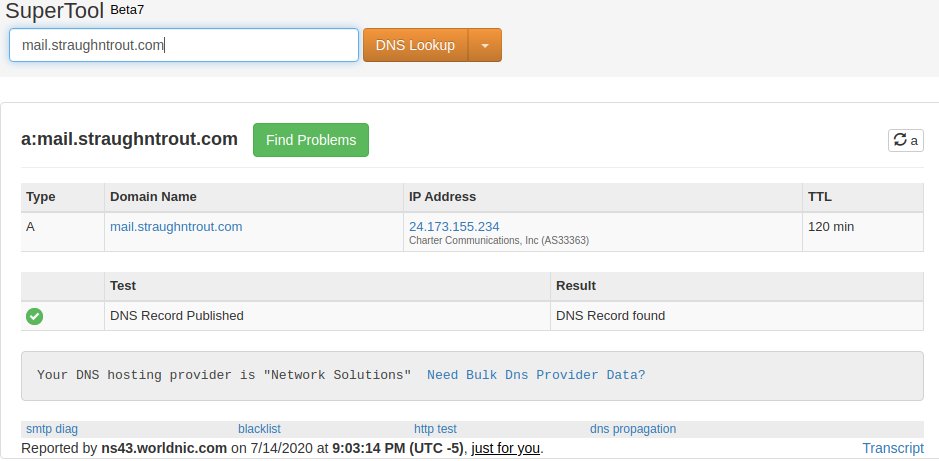Click the refresh 'a' record icon button
939x461 pixels.
(x=905, y=141)
